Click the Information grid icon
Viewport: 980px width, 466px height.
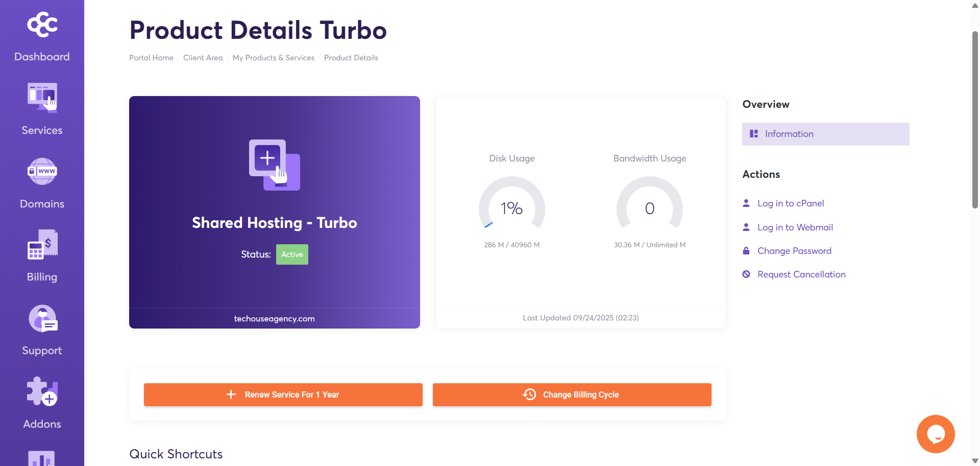point(753,134)
